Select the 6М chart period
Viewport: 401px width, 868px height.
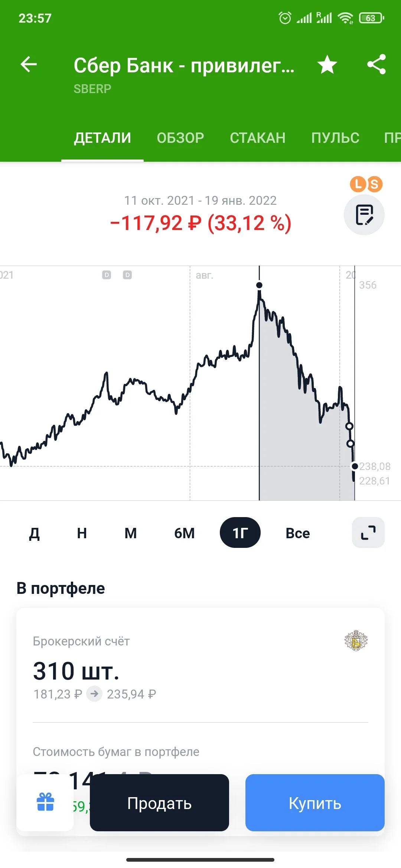coord(185,533)
